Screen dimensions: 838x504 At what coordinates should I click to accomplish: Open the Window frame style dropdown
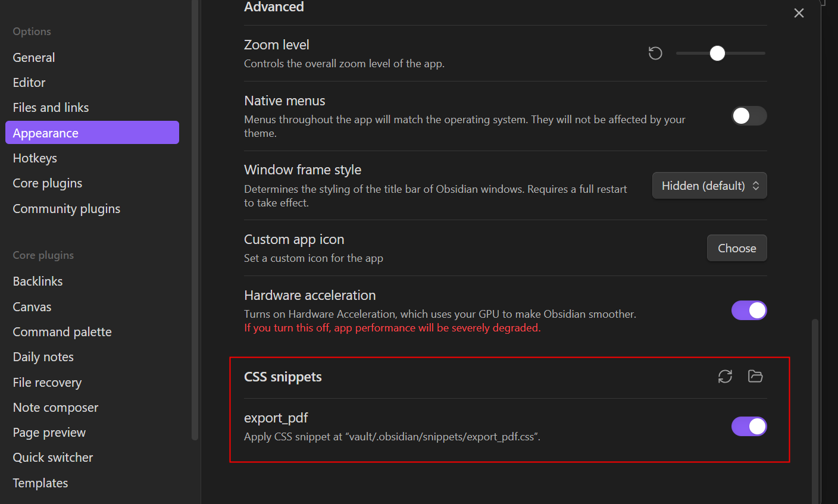709,186
